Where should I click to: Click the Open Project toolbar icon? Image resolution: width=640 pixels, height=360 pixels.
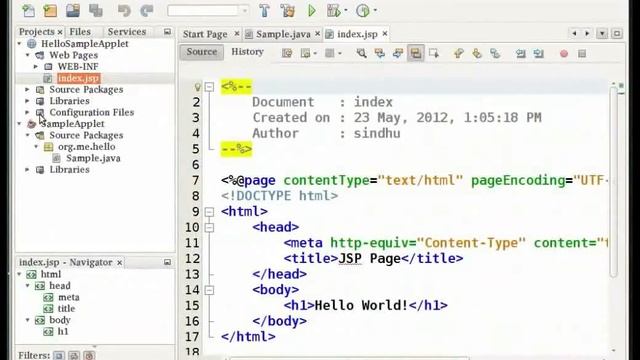pos(73,10)
